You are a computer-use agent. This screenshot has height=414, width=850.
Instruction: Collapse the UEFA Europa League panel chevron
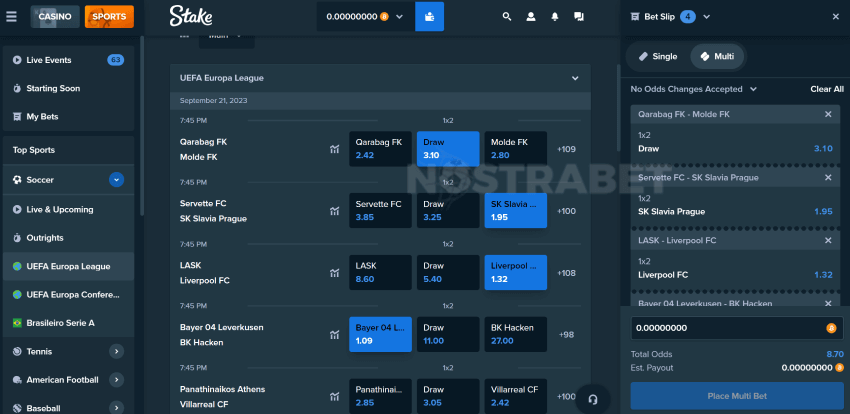click(x=575, y=78)
